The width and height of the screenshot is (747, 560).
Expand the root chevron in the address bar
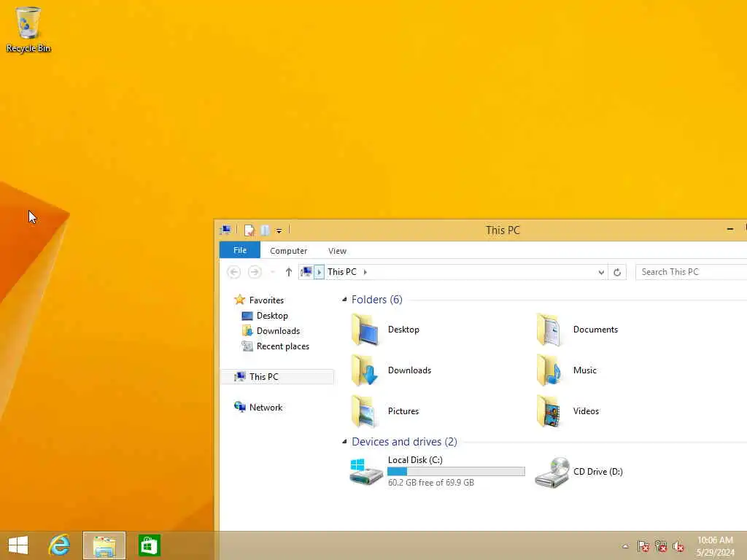(x=320, y=272)
